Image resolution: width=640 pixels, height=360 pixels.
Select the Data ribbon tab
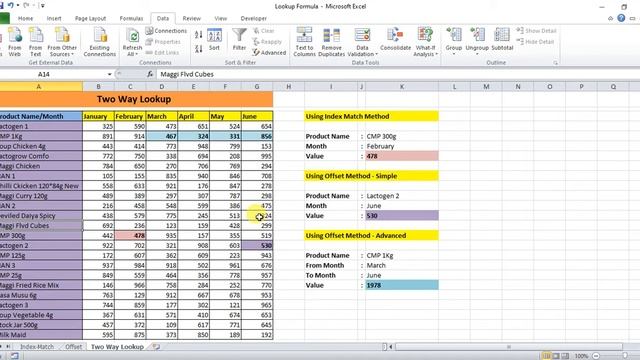click(162, 18)
